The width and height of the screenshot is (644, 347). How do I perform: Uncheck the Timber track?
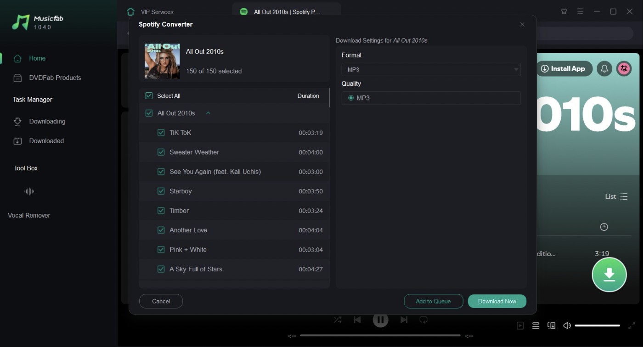[161, 211]
